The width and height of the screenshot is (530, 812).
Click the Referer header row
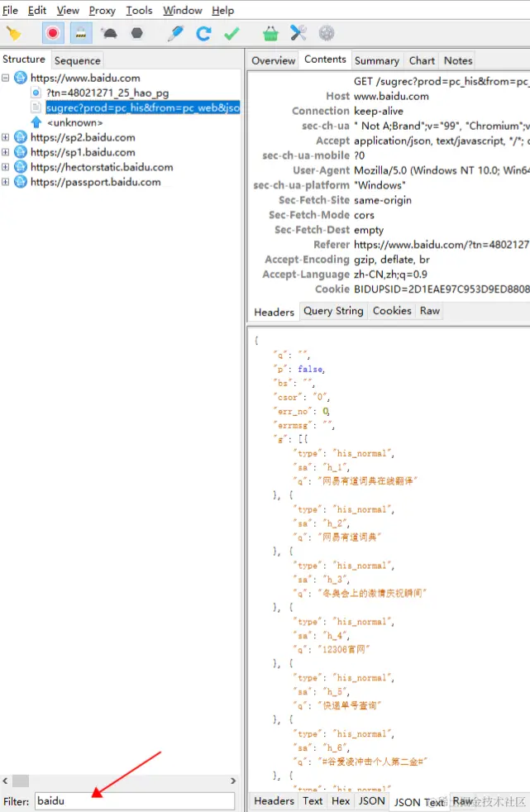click(x=389, y=245)
